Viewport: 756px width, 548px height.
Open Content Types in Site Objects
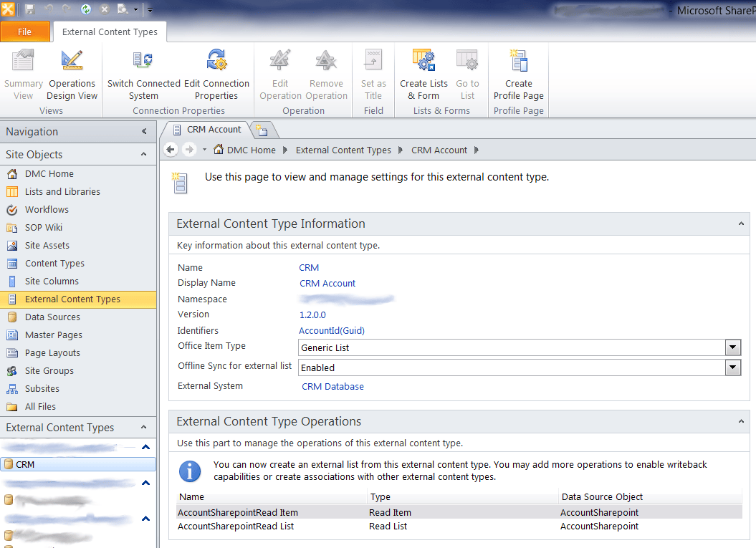point(54,263)
